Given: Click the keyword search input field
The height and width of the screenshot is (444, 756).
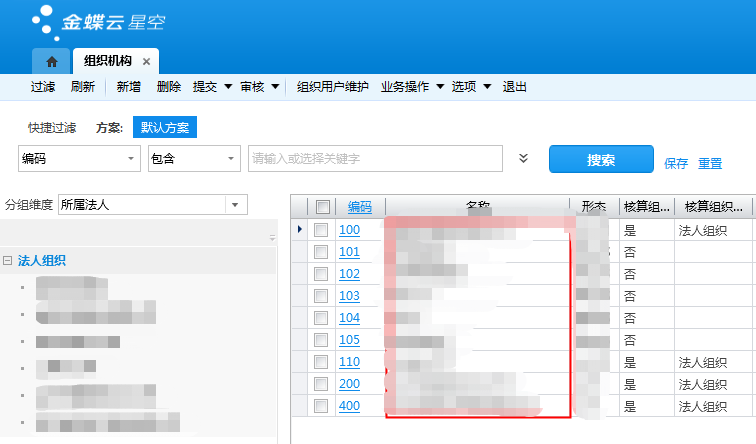Looking at the screenshot, I should click(x=375, y=159).
